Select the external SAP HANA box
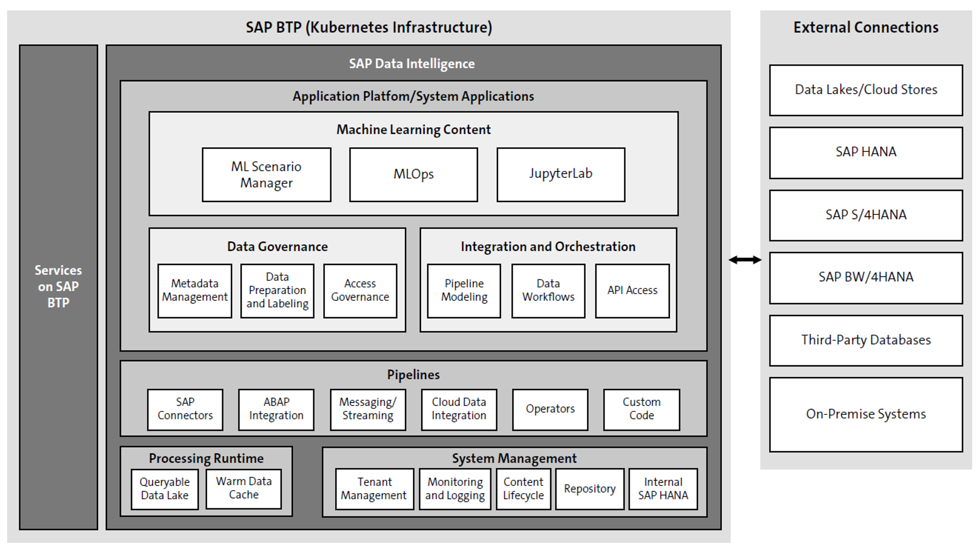This screenshot has width=980, height=551. tap(866, 153)
